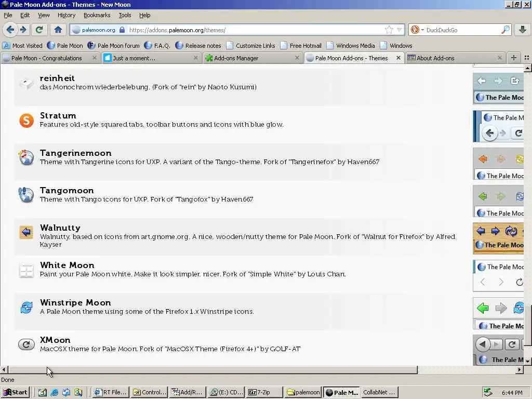Open the reinheit theme title
This screenshot has width=532, height=399.
pyautogui.click(x=57, y=78)
